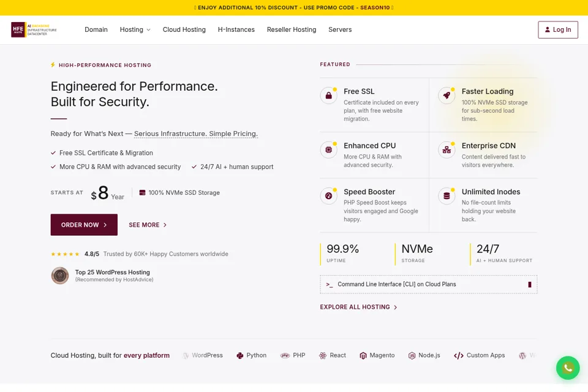This screenshot has width=588, height=392.
Task: Click Serious Infrastructure. Simple Pricing. link
Action: tap(196, 134)
